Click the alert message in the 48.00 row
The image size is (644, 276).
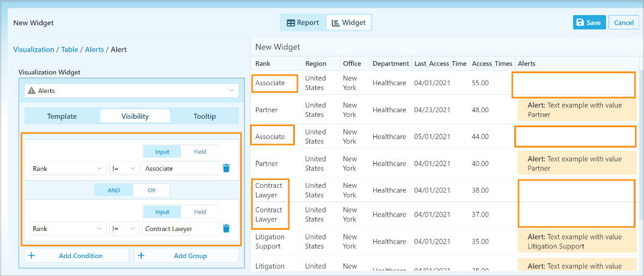click(x=576, y=110)
